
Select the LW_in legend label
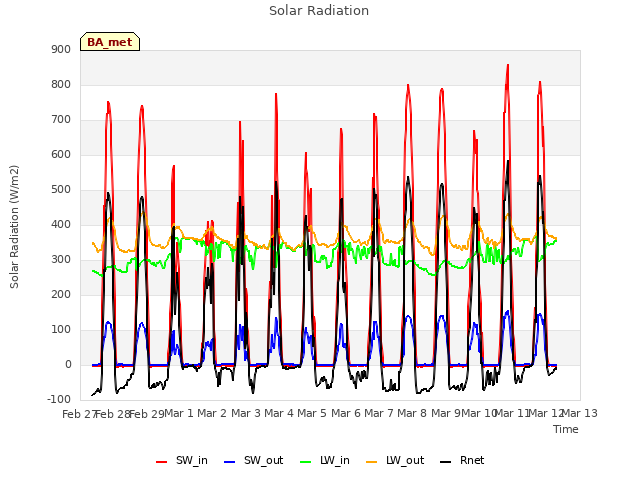tap(335, 460)
